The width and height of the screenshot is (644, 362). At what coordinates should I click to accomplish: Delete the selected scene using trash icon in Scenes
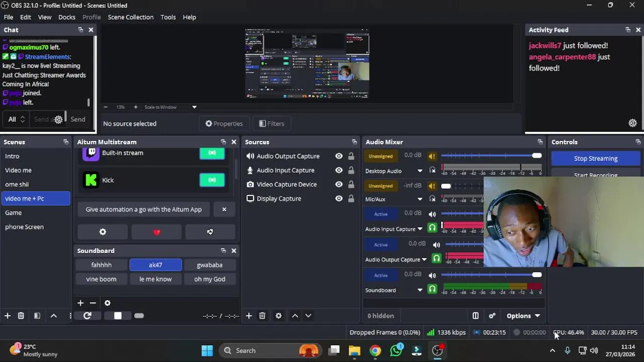[x=21, y=316]
